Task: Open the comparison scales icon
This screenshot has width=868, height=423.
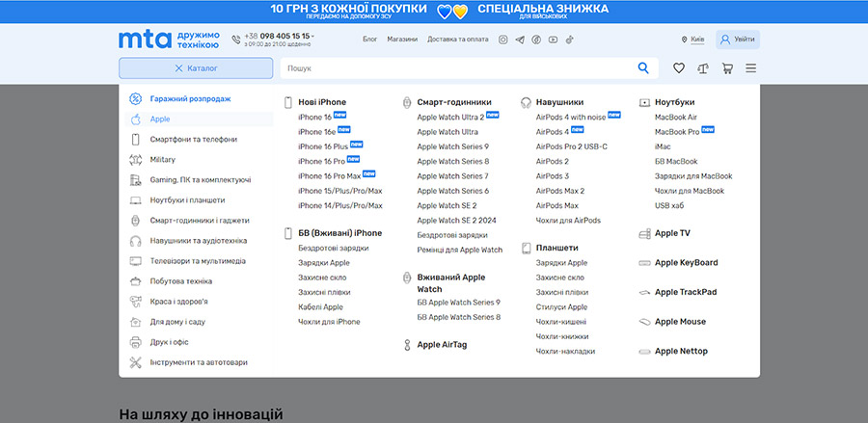Action: pyautogui.click(x=703, y=68)
